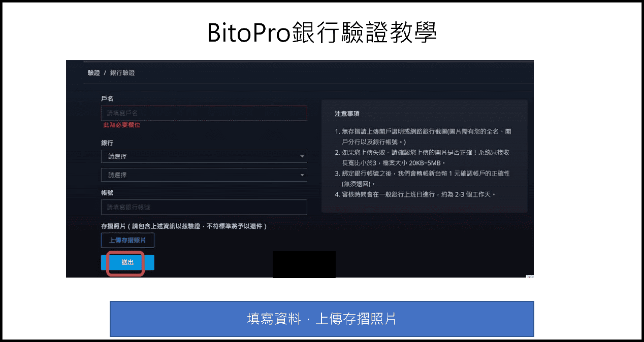Click the blacked-out rectangle near the bottom

[304, 264]
